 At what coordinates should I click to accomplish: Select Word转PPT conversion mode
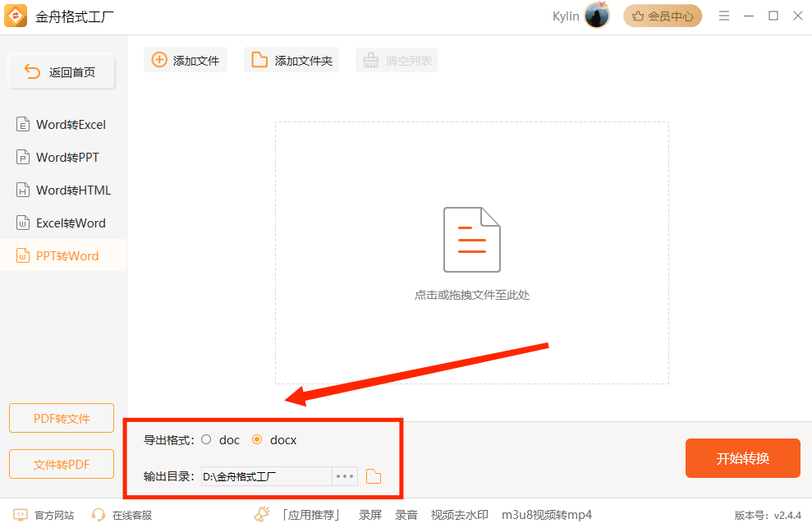coord(63,158)
